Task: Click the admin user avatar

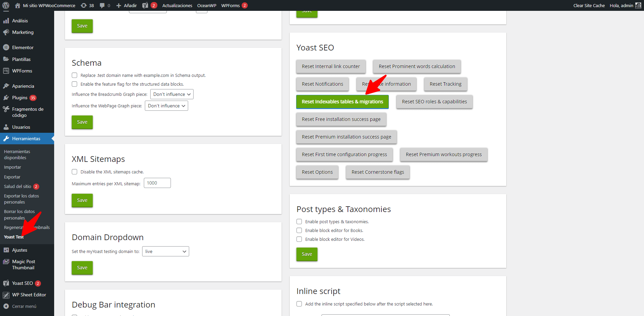Action: point(638,5)
